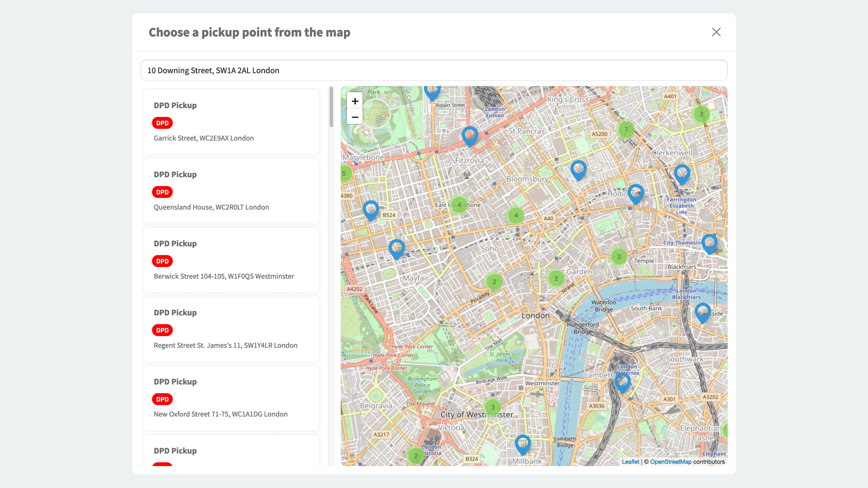Click the "Garrick Street, WC2E9AX London" address
Screen dimensions: 868x488
click(x=204, y=138)
